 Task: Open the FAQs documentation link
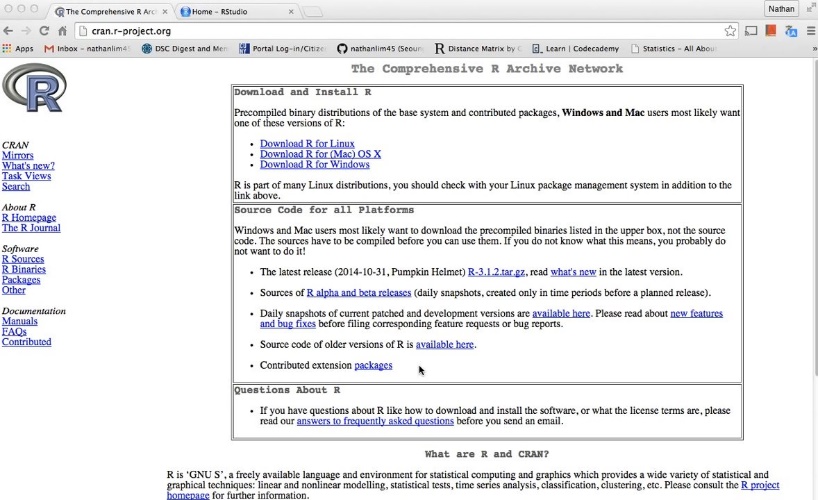14,332
